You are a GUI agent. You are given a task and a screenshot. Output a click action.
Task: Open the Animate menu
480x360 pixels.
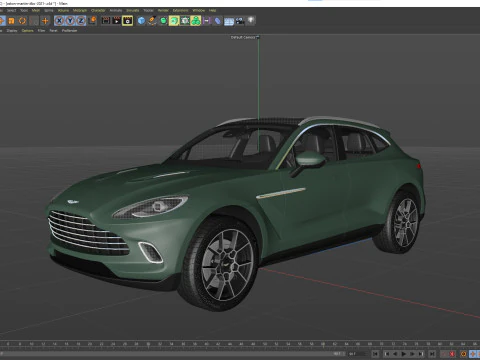click(116, 10)
